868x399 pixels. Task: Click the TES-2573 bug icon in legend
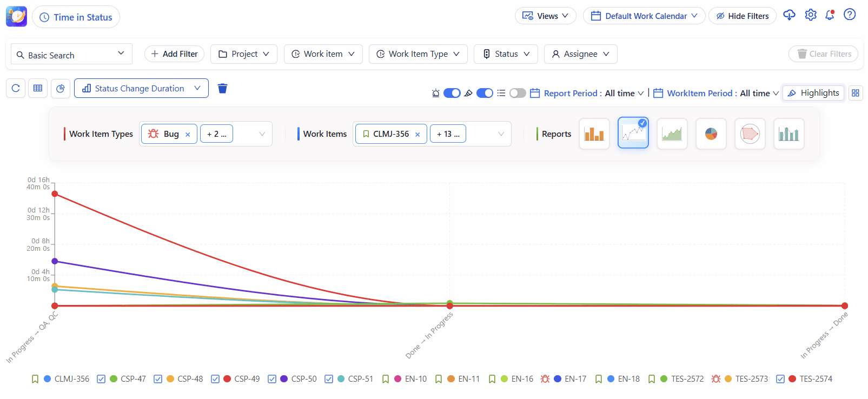click(x=716, y=379)
